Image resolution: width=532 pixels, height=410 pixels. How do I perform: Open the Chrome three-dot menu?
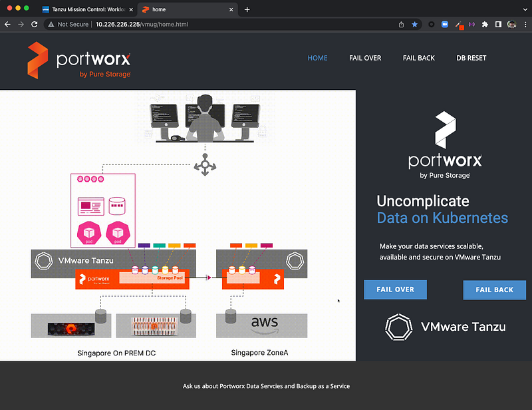525,25
